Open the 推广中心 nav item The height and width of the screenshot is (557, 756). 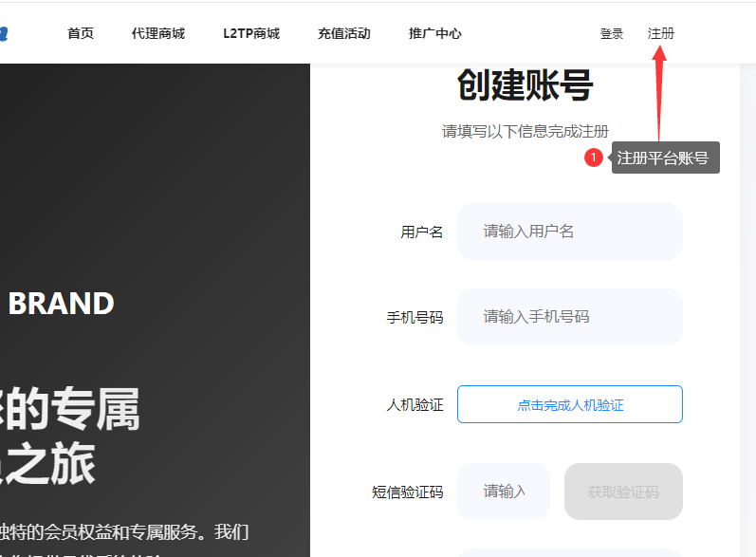coord(434,33)
